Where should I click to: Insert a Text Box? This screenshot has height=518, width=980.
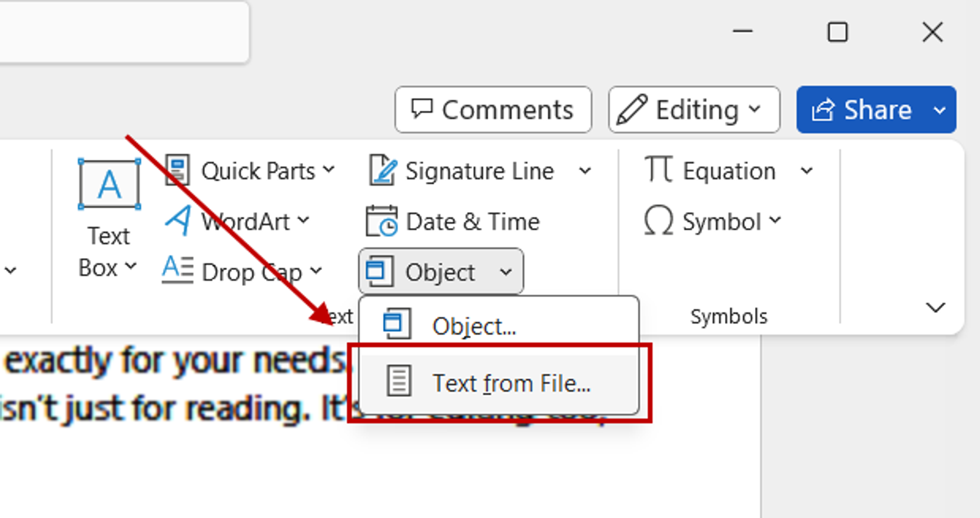point(108,215)
